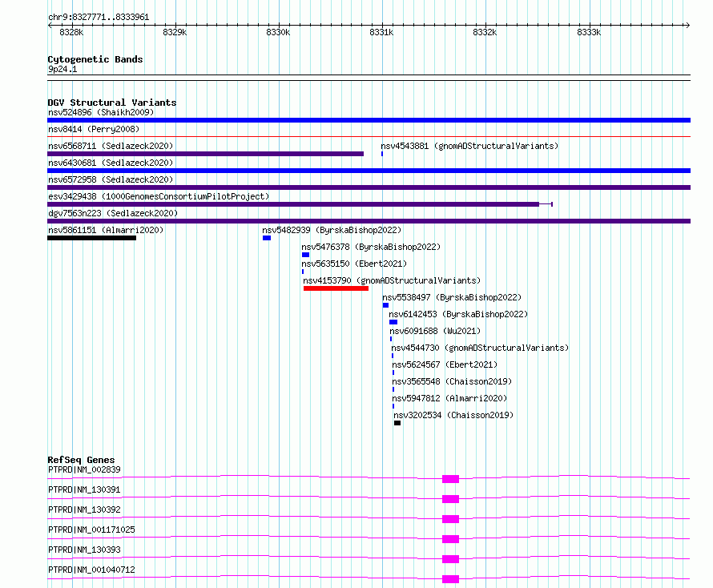Open esv3429438 1000Genomes variant label

click(159, 196)
